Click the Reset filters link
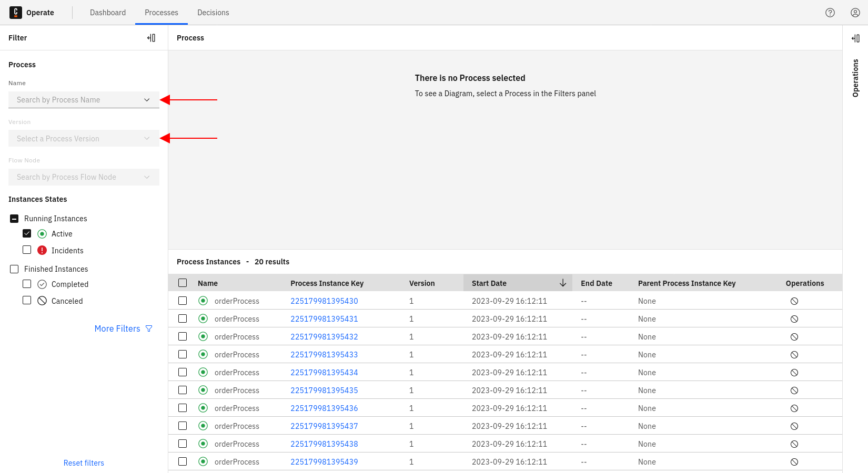868x473 pixels. pyautogui.click(x=84, y=463)
